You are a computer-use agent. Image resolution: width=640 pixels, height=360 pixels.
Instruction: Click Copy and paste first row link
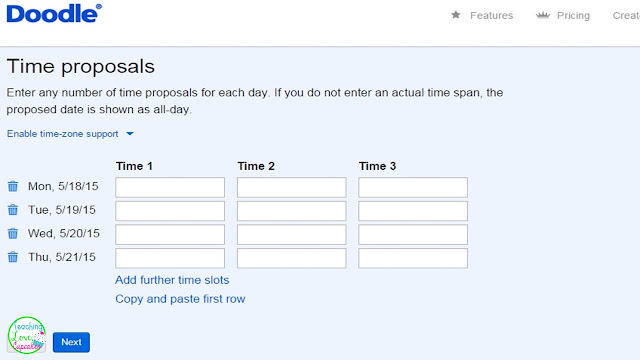180,299
